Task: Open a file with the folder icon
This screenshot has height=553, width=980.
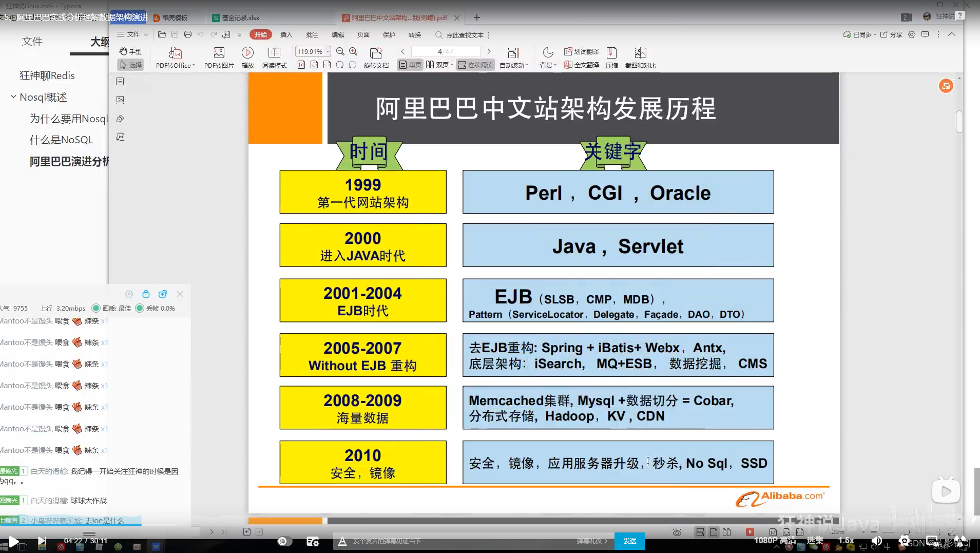Action: point(162,34)
